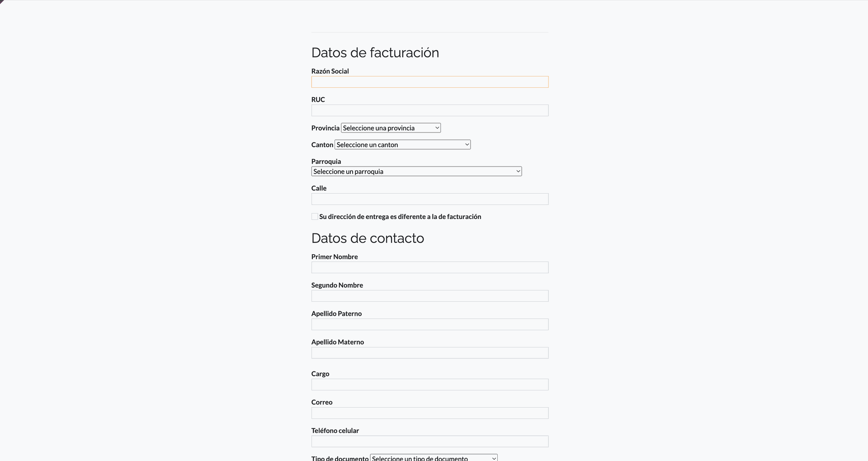868x461 pixels.
Task: Click the 'Datos de facturación' heading
Action: pyautogui.click(x=375, y=52)
